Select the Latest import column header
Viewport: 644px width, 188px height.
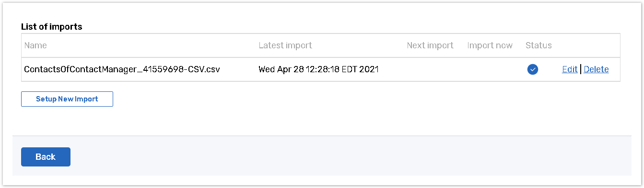(x=285, y=45)
